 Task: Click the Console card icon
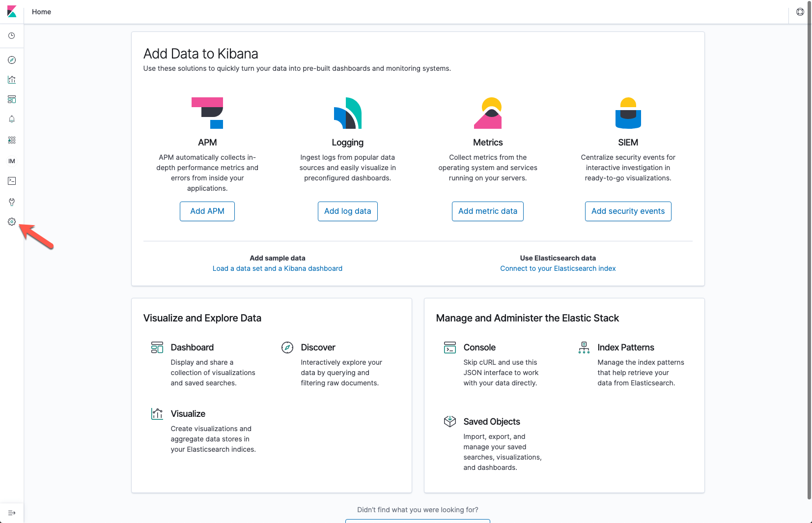450,348
